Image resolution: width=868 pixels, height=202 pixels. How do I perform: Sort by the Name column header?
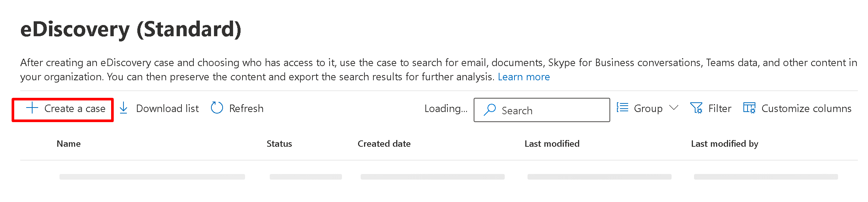coord(68,144)
